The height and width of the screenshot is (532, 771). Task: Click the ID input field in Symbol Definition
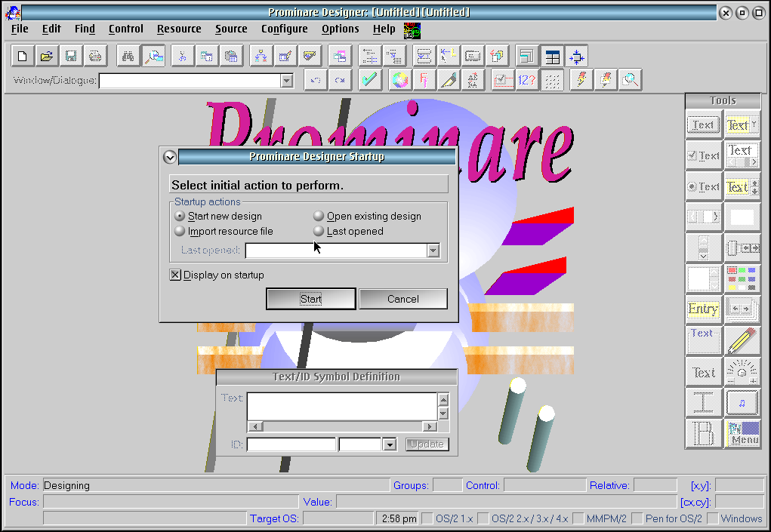point(291,444)
